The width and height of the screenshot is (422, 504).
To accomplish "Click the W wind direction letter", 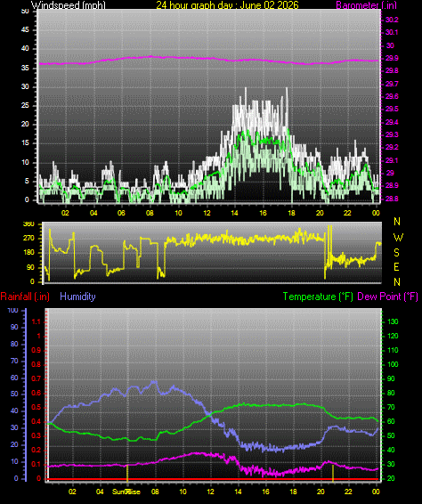I will (x=398, y=238).
